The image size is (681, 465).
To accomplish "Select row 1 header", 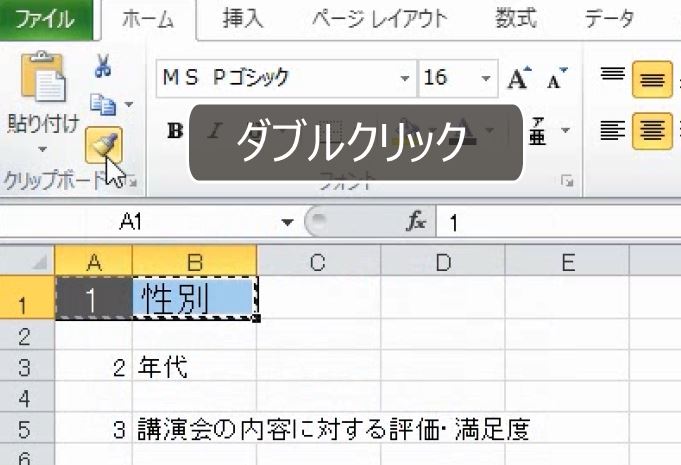I will pos(27,298).
